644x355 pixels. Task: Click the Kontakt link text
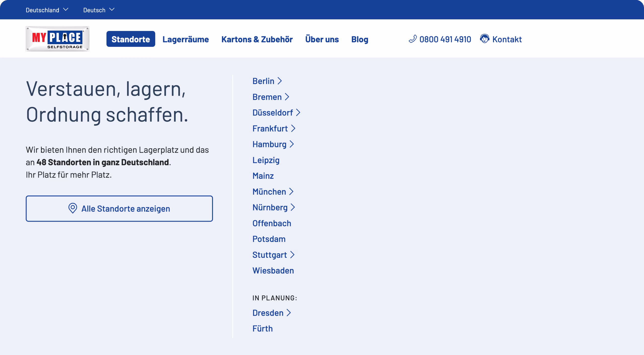[507, 39]
